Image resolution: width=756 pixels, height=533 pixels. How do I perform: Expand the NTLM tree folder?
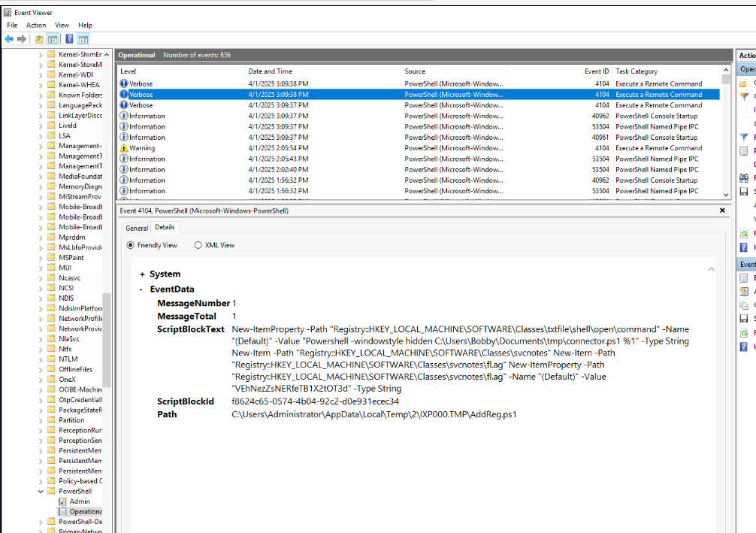[x=41, y=359]
